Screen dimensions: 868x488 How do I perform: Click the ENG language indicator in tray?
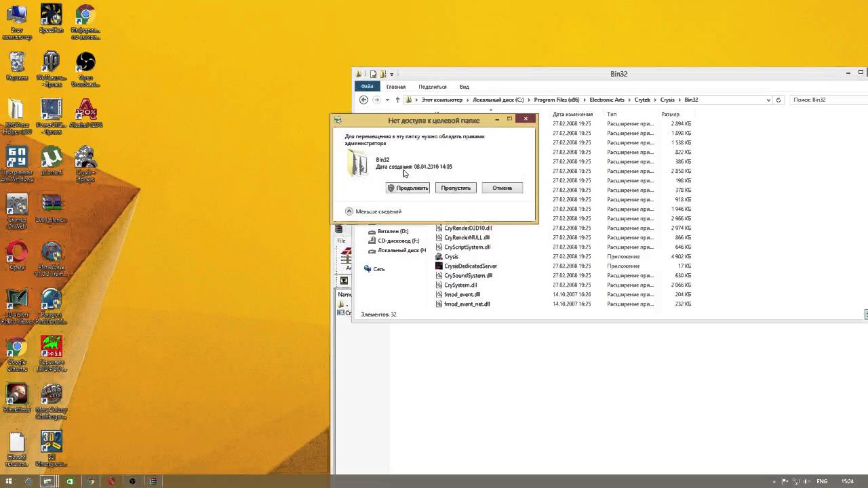coord(822,481)
